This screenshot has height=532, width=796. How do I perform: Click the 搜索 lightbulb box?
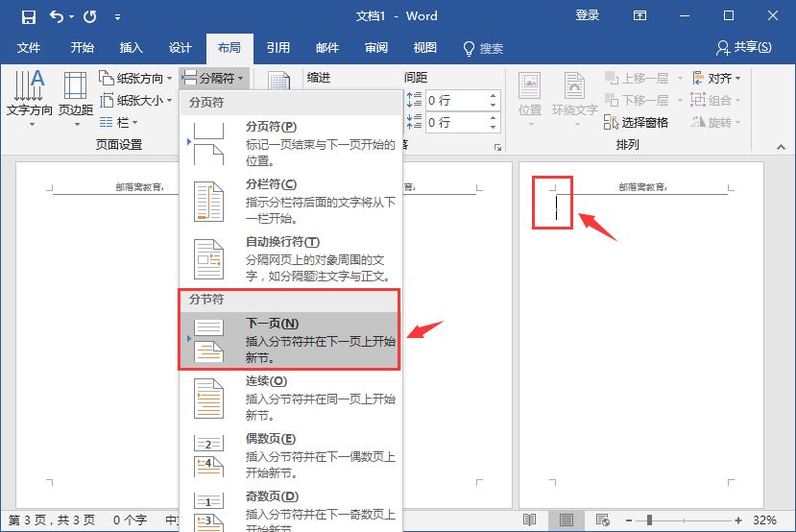tap(483, 48)
